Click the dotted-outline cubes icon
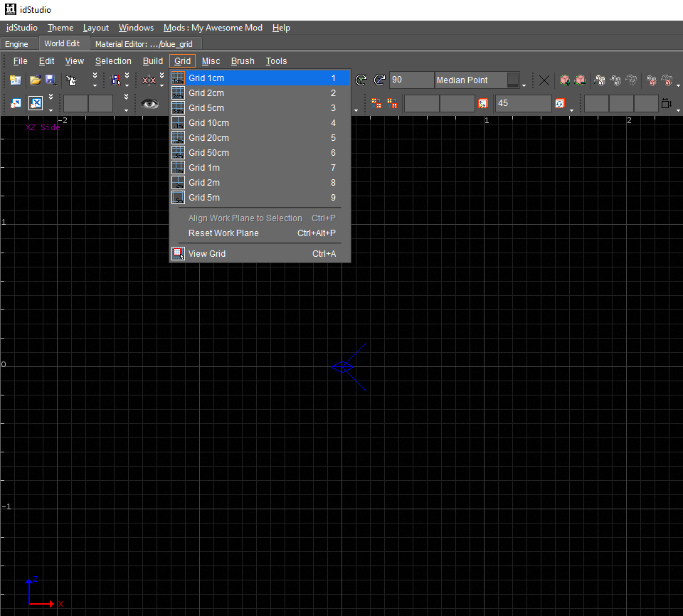Viewport: 683px width, 616px height. point(631,80)
